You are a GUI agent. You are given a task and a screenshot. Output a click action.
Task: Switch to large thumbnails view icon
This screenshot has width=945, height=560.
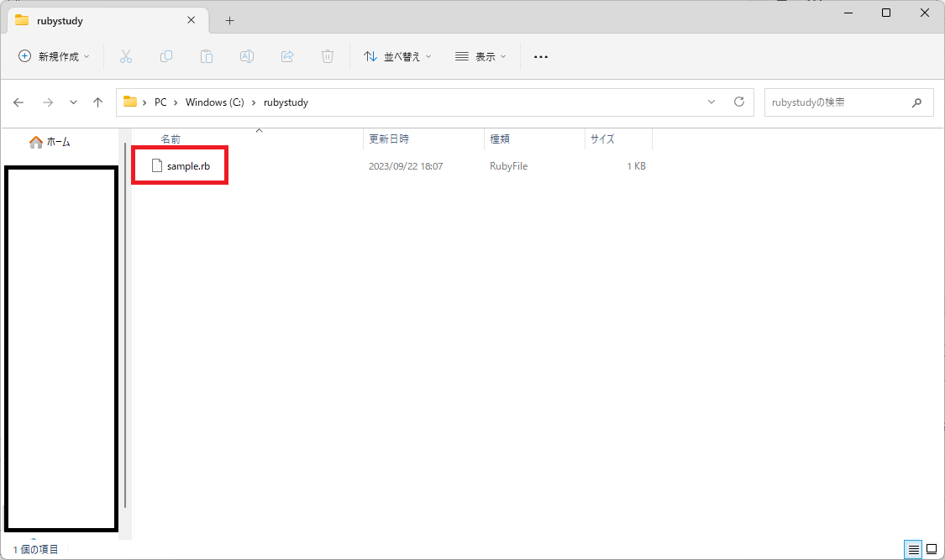click(932, 550)
